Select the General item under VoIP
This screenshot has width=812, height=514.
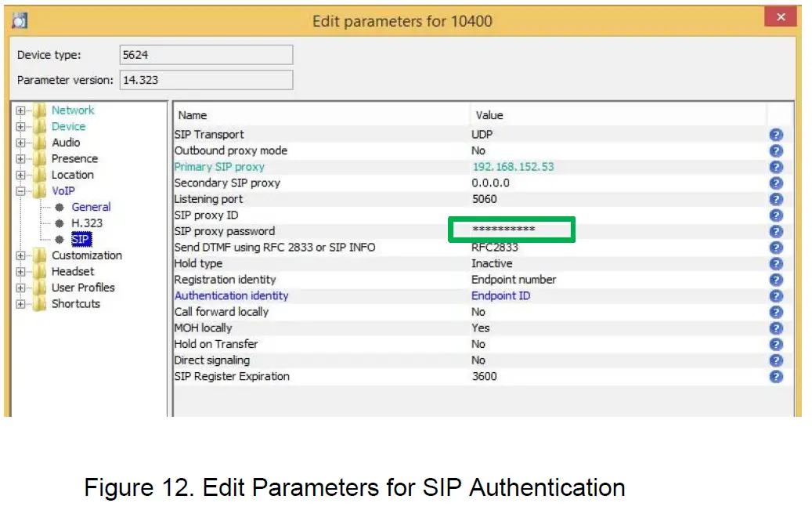[x=91, y=207]
